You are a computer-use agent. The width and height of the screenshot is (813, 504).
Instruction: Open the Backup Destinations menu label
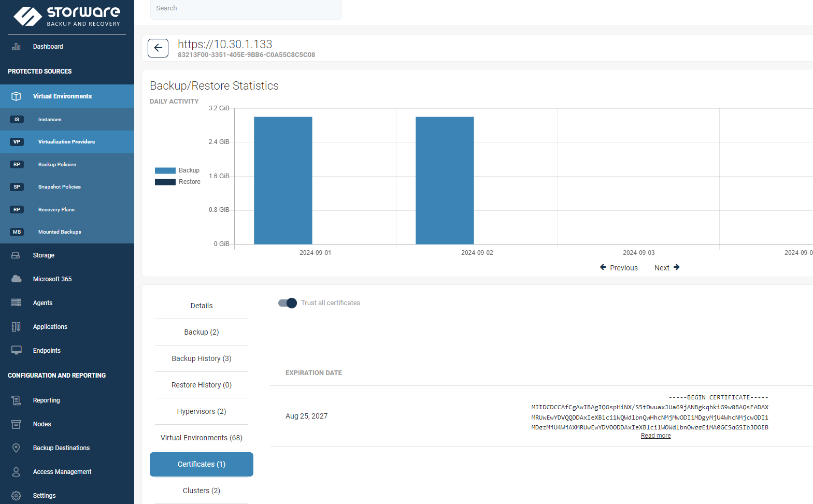pos(61,448)
